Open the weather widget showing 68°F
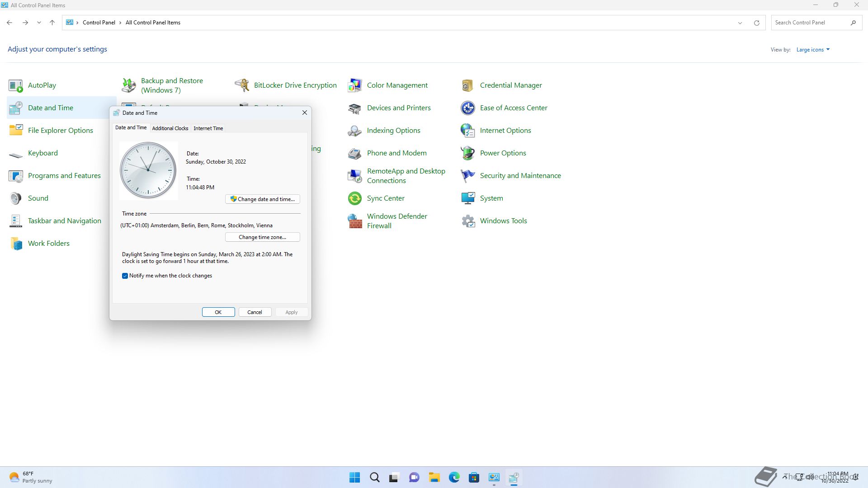 [x=31, y=477]
